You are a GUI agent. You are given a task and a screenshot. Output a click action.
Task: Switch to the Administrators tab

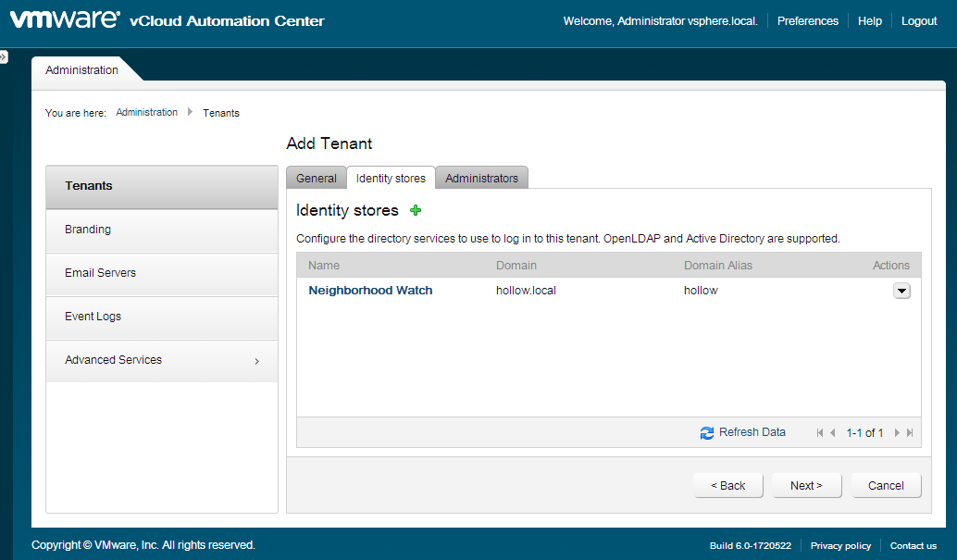click(x=481, y=178)
